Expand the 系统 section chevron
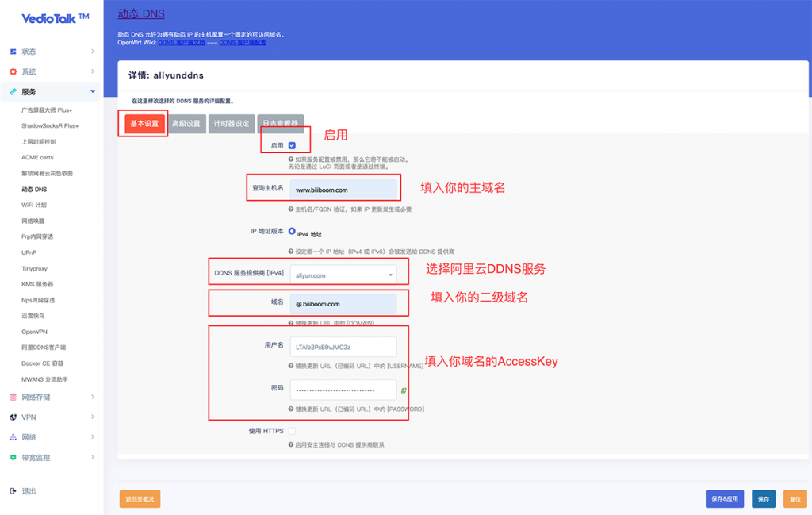The image size is (812, 515). [x=93, y=71]
